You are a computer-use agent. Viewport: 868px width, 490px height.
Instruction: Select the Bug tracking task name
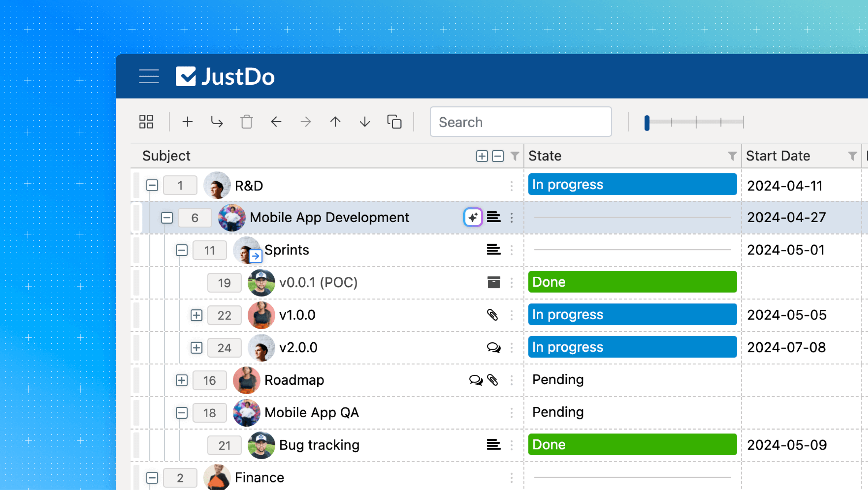tap(319, 445)
